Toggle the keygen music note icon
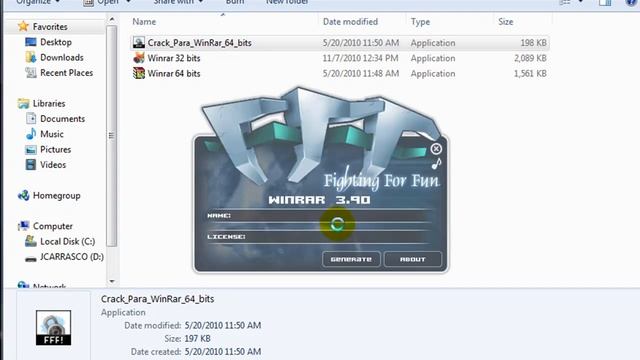 pos(436,164)
